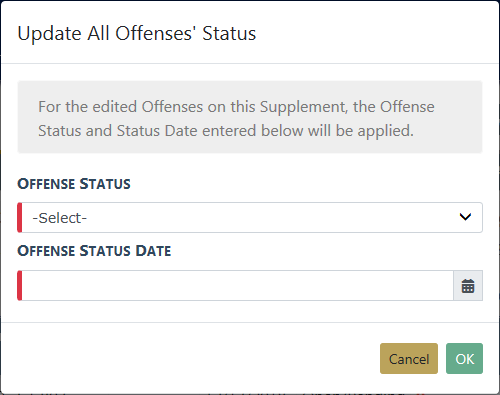
Task: Click the Update All Offenses' Status title
Action: tap(137, 33)
